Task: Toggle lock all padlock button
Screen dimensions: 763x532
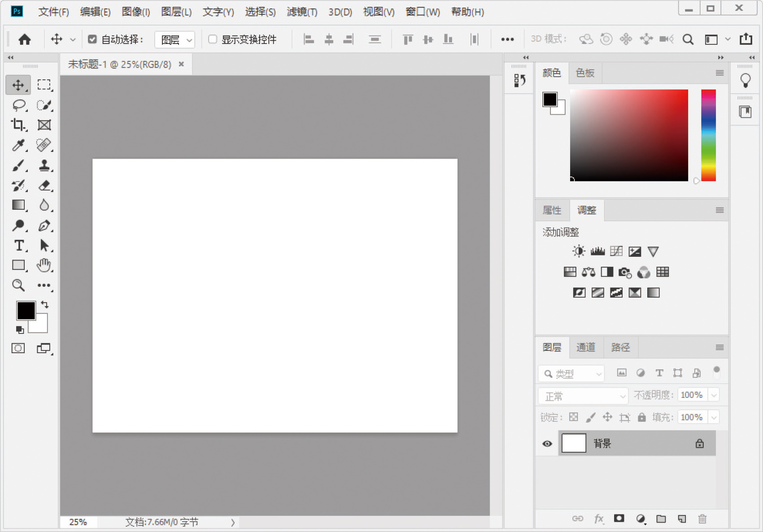Action: 642,417
